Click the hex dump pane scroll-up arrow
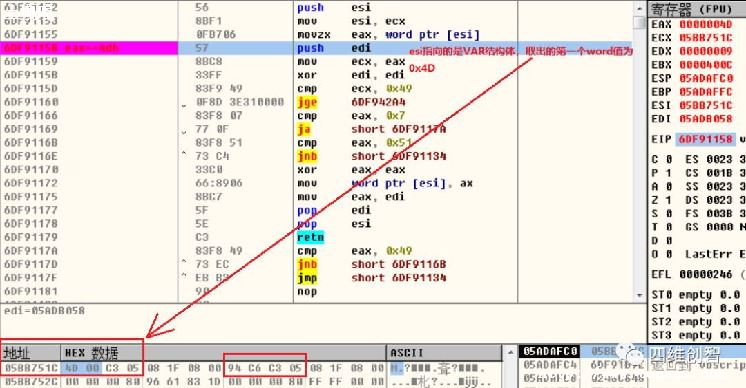This screenshot has height=388, width=746. pos(509,353)
